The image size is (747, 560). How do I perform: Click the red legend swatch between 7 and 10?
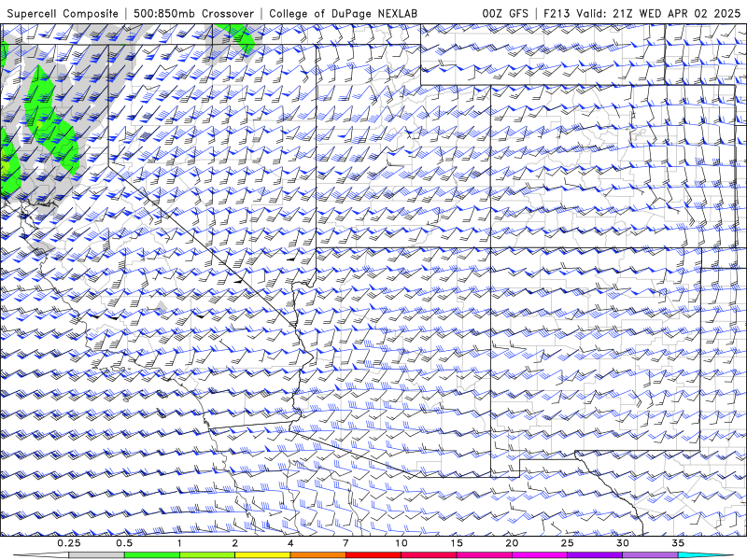(x=373, y=555)
